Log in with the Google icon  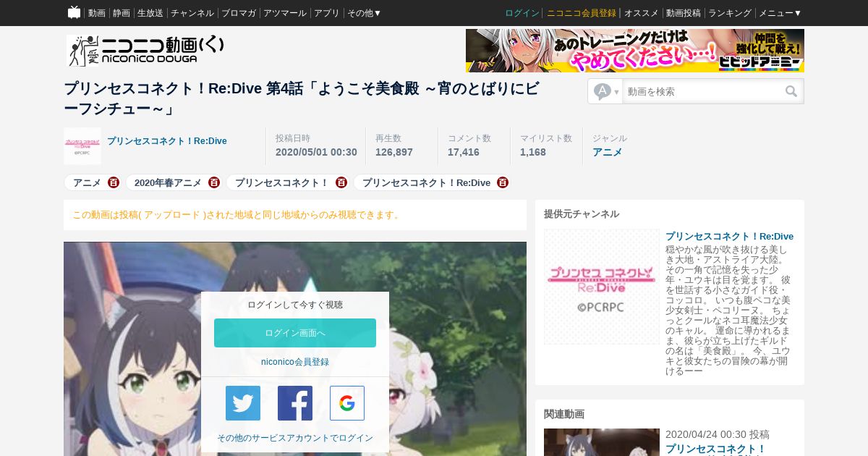[347, 403]
